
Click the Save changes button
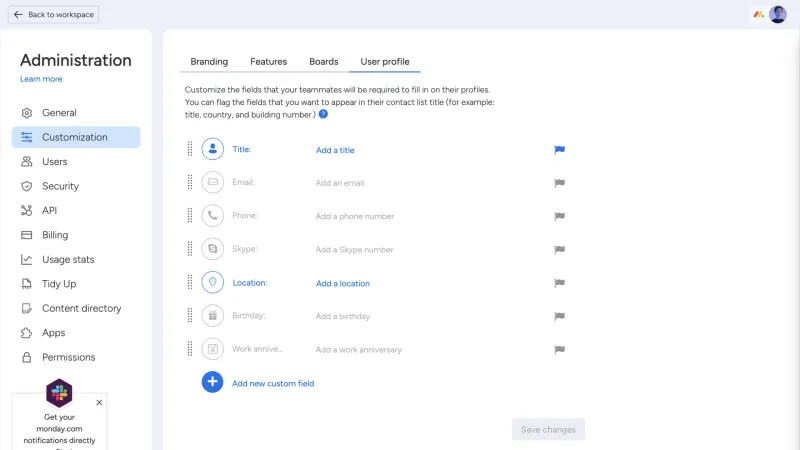coord(548,430)
